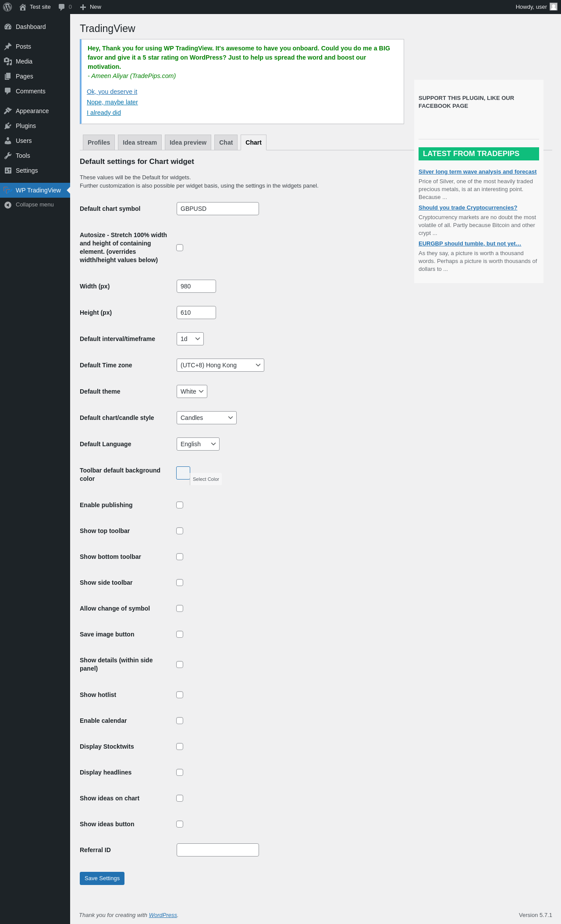Click the Dashboard gauge icon
561x924 pixels.
pos(8,27)
